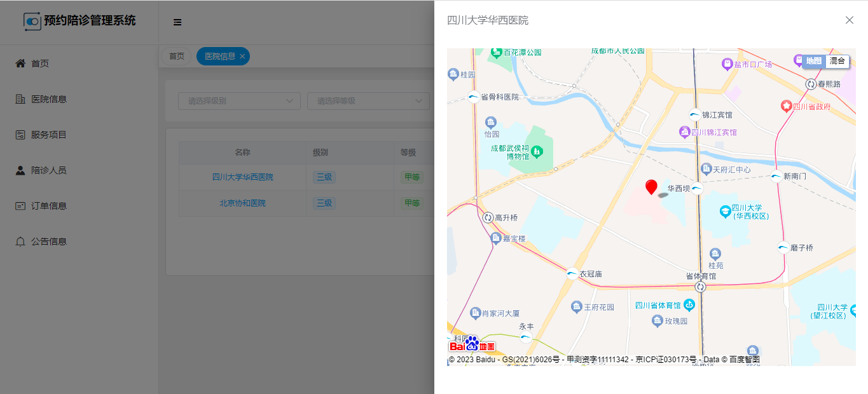Click the 三级 tag in 四川大学华西医院 row
This screenshot has height=394, width=868.
pos(324,177)
